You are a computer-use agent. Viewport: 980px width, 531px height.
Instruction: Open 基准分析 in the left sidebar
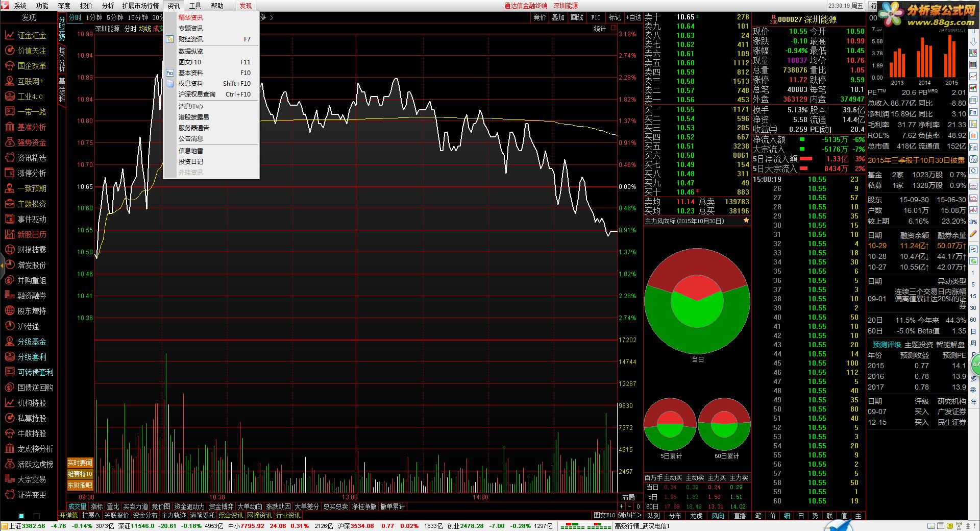tap(26, 127)
